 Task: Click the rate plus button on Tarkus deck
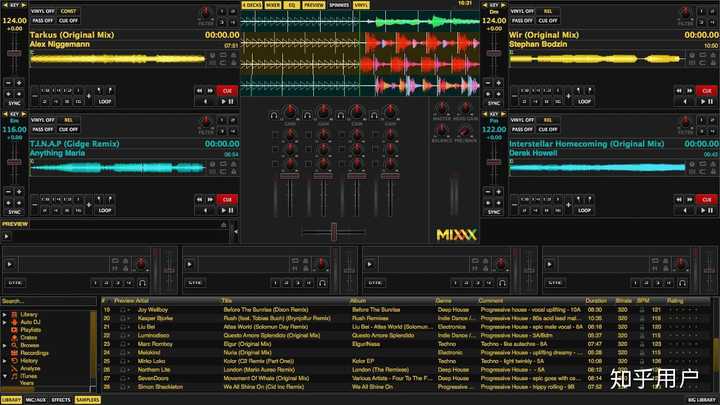[19, 83]
